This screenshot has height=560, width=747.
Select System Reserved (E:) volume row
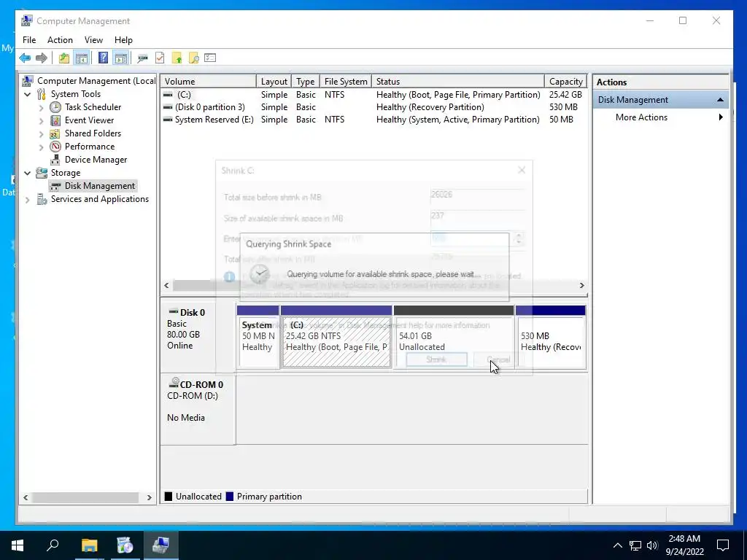[374, 120]
